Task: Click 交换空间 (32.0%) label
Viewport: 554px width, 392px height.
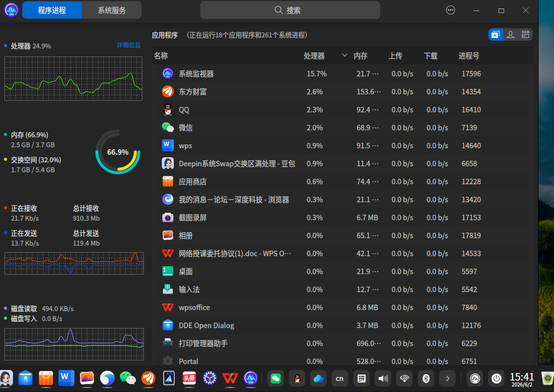Action: [35, 160]
